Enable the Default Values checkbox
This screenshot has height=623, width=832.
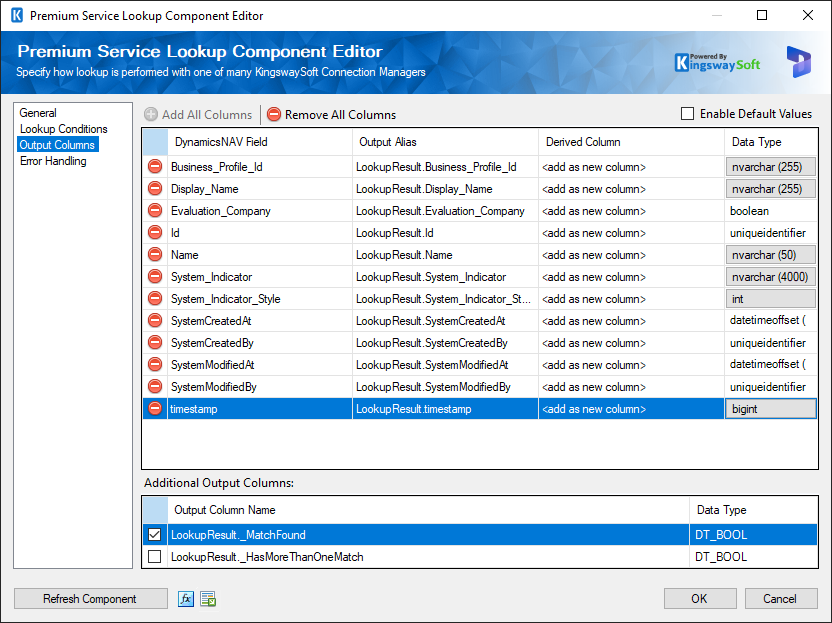click(687, 114)
